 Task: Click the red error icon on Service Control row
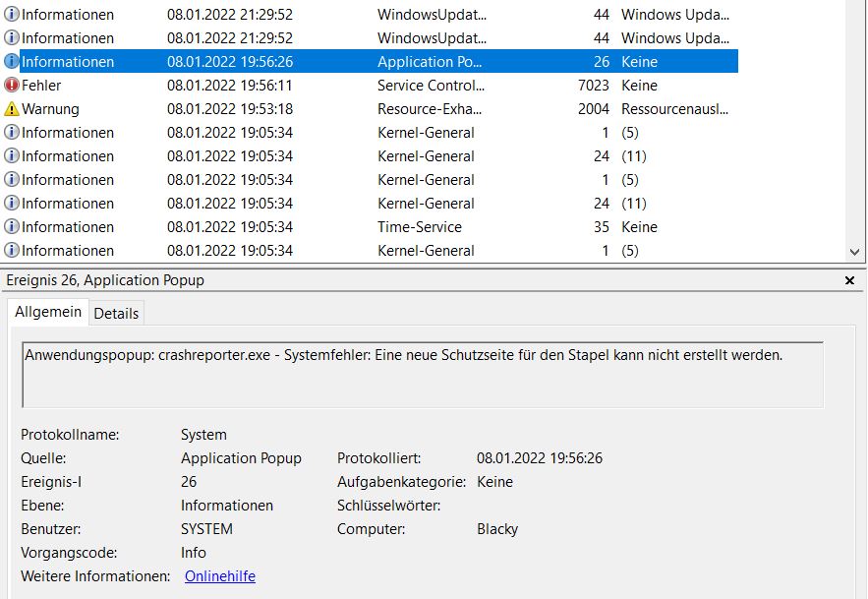(x=12, y=86)
